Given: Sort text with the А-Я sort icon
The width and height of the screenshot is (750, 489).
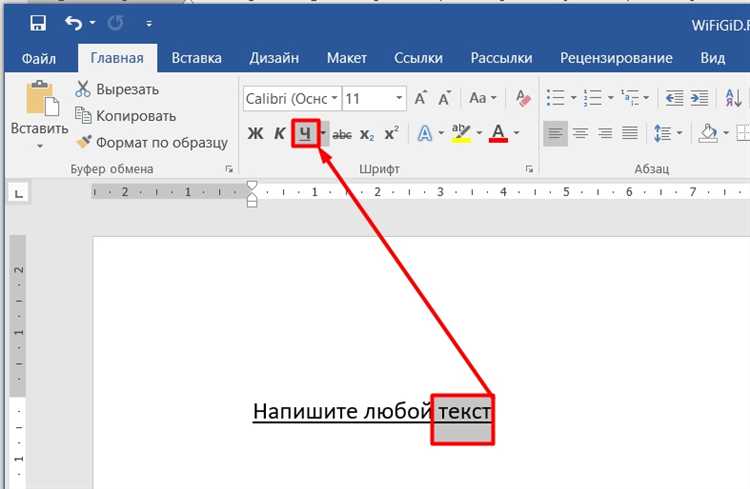Looking at the screenshot, I should click(x=734, y=98).
